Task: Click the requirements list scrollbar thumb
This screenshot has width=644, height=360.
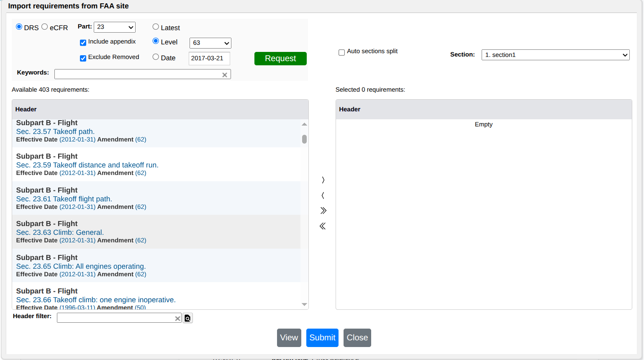Action: pos(304,139)
